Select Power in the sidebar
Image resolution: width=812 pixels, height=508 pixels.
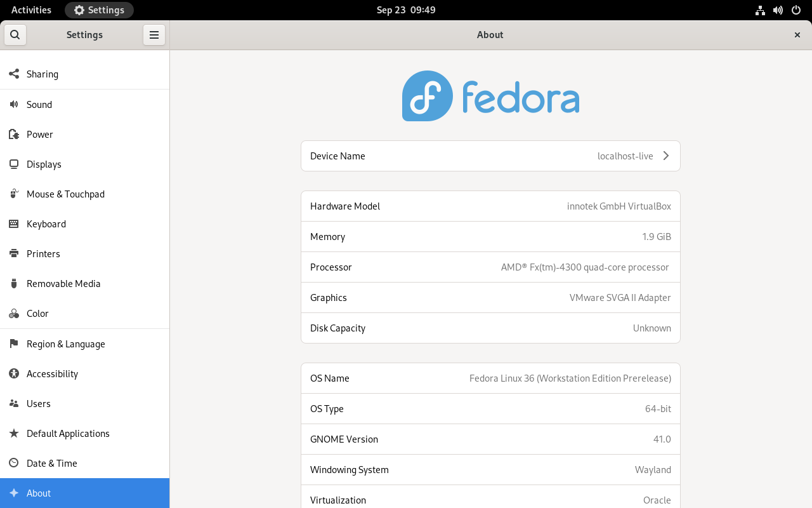(x=85, y=134)
